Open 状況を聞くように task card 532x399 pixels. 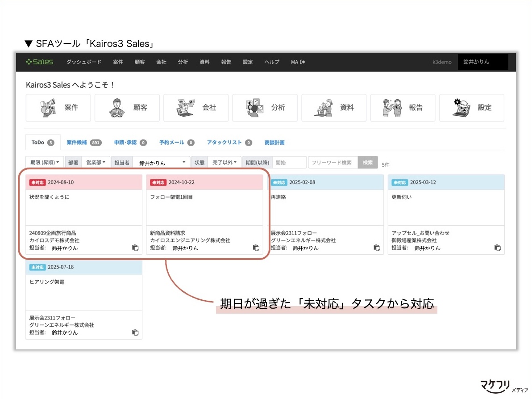point(84,214)
